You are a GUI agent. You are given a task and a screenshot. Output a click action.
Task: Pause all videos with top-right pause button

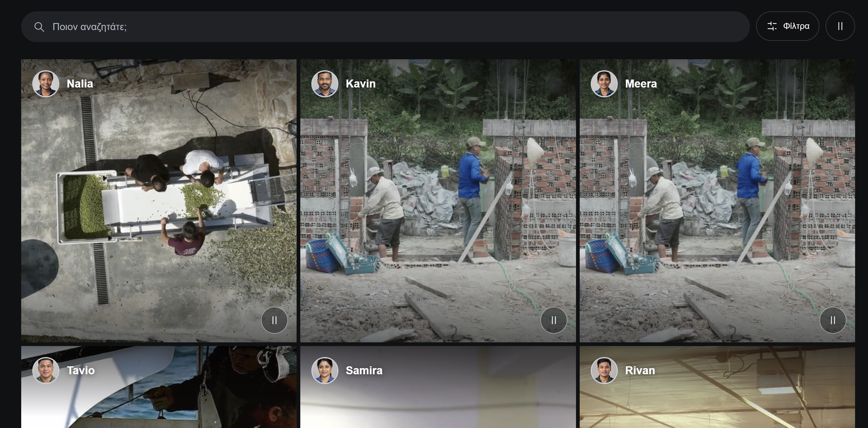[840, 26]
